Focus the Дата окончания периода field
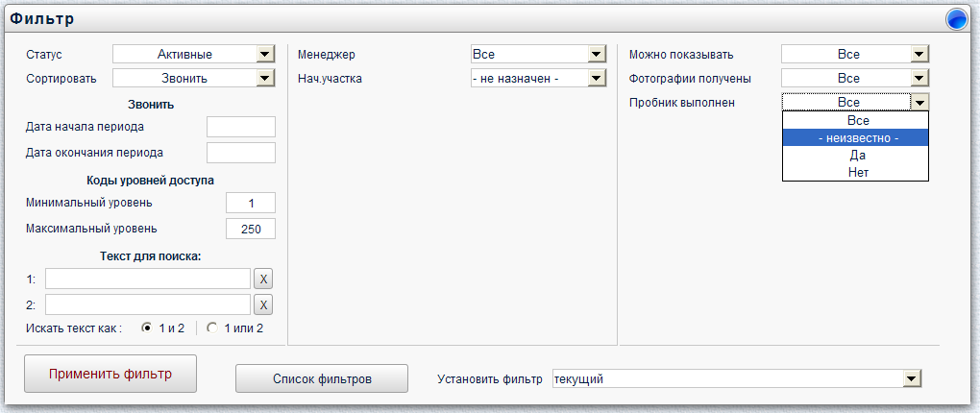Screen dimensions: 980x413 tap(241, 153)
